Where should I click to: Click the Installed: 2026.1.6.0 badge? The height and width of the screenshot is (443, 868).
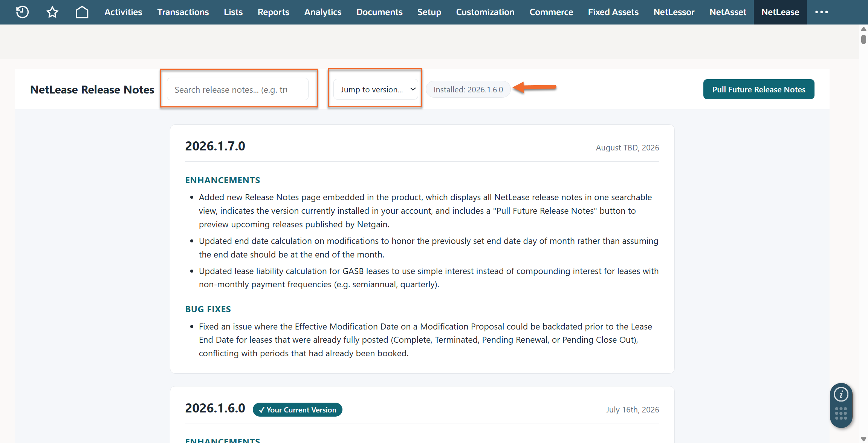point(468,89)
